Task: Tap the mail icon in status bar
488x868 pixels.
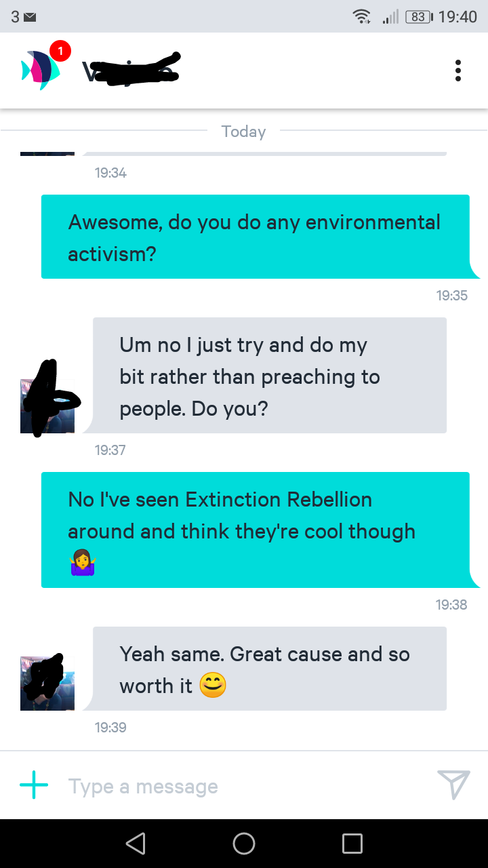Action: pyautogui.click(x=30, y=17)
